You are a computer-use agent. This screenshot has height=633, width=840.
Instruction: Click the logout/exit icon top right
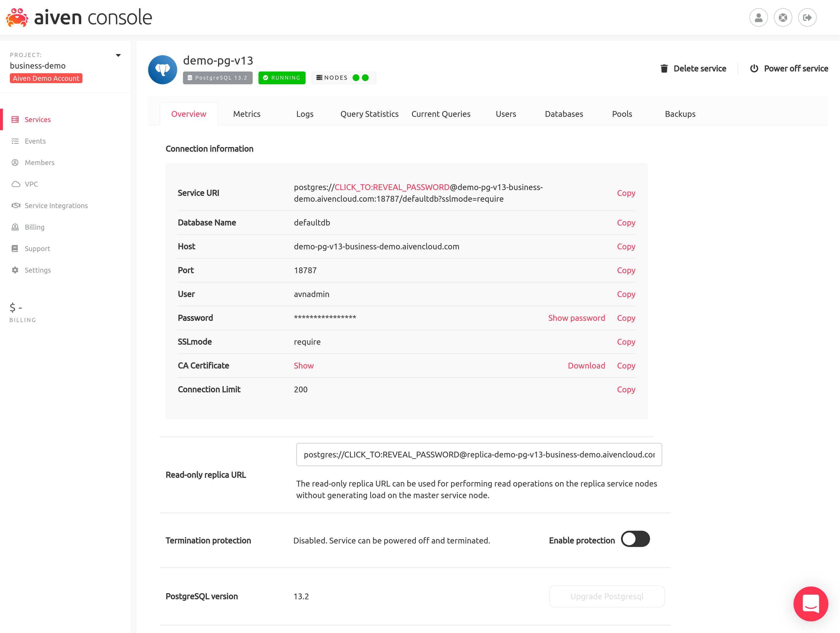point(807,17)
